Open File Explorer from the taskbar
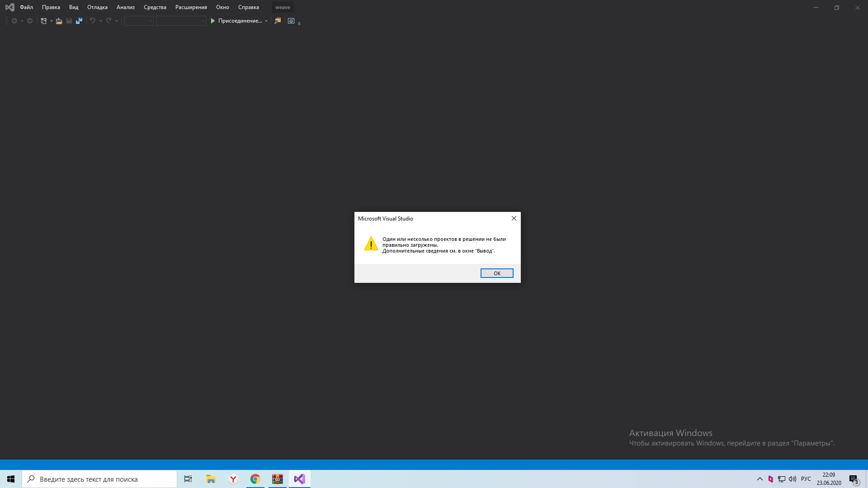 point(211,479)
